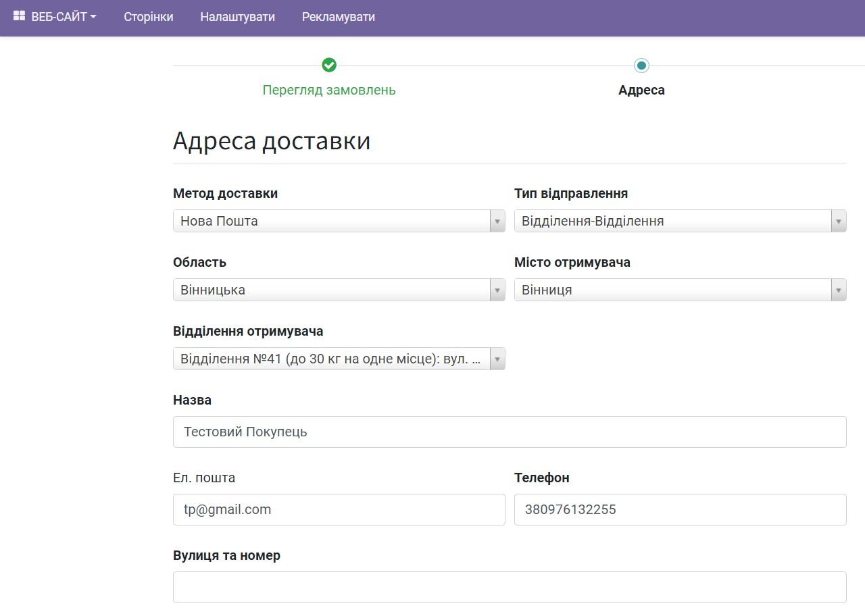The width and height of the screenshot is (865, 616).
Task: Expand arrow of Тип відправлення selector
Action: 839,221
